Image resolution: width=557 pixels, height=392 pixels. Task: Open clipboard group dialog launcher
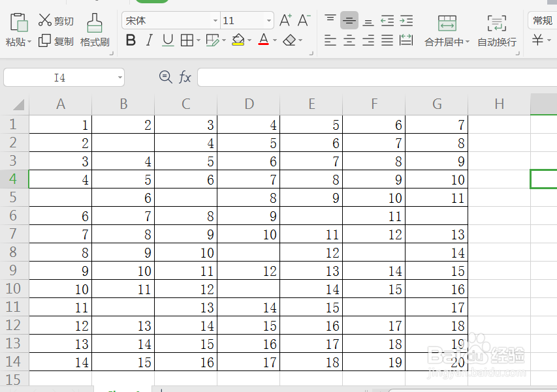111,53
